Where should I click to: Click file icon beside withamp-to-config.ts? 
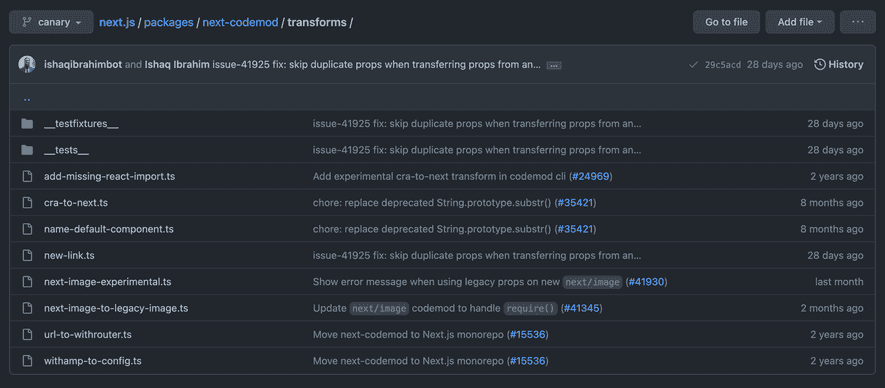pos(27,361)
